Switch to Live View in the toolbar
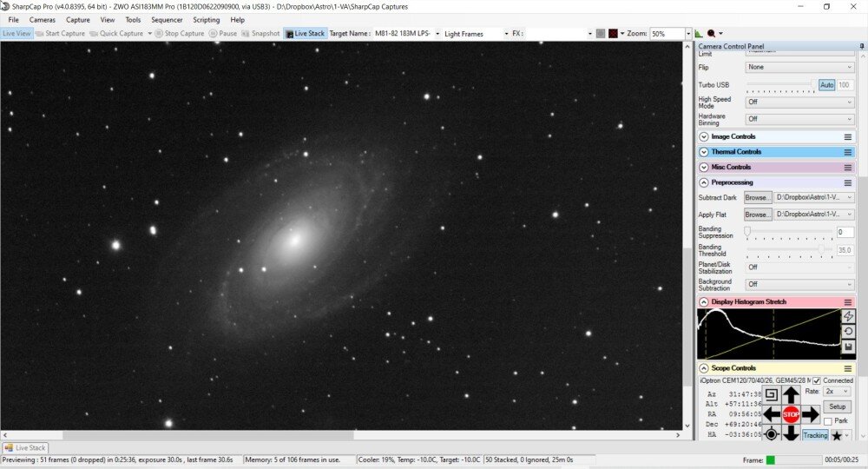This screenshot has height=469, width=868. (x=16, y=33)
